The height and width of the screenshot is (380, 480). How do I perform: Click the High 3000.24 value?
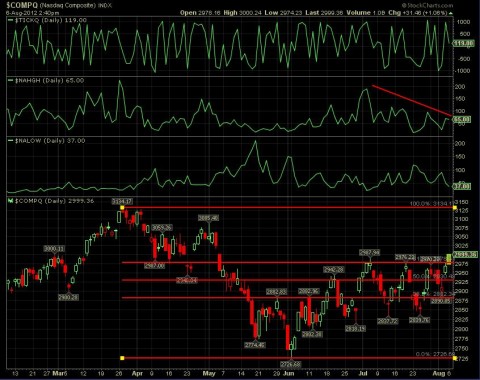click(242, 13)
